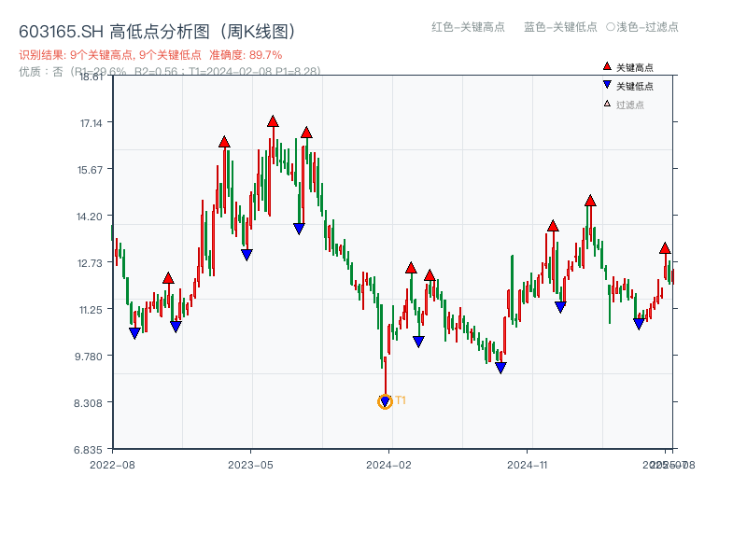Viewport: 747px width, 560px height.
Task: Click the rightmost red key-high marker near 2025-07
Action: (664, 249)
